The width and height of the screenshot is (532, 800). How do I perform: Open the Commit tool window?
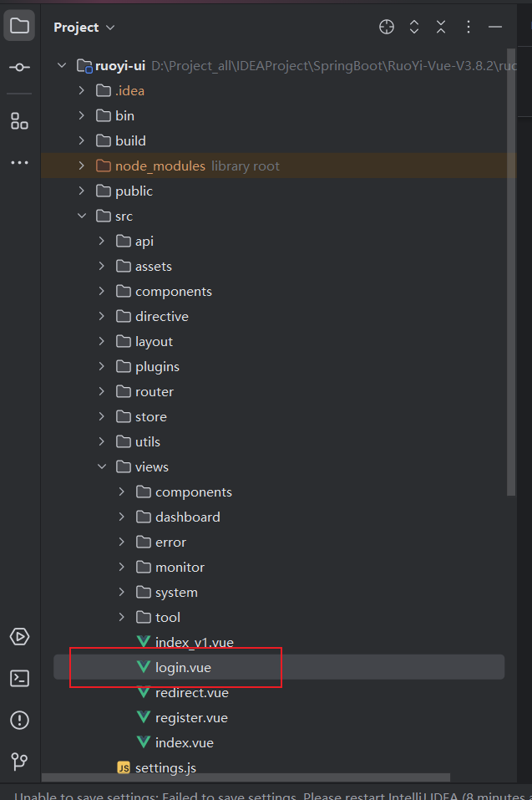click(19, 68)
